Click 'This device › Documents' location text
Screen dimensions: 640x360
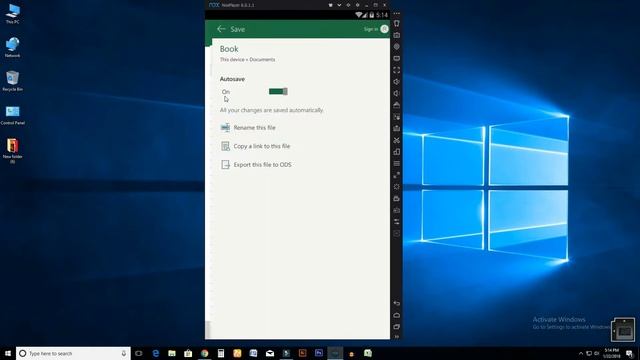(x=247, y=60)
